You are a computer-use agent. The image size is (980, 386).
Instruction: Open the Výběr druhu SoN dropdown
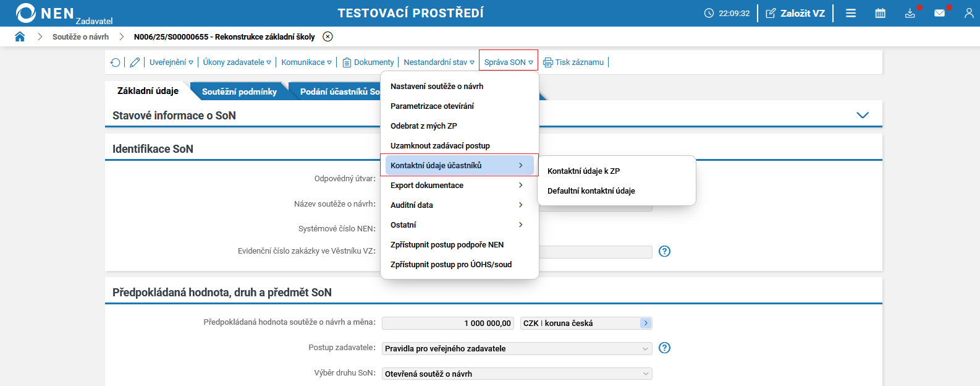[x=517, y=374]
